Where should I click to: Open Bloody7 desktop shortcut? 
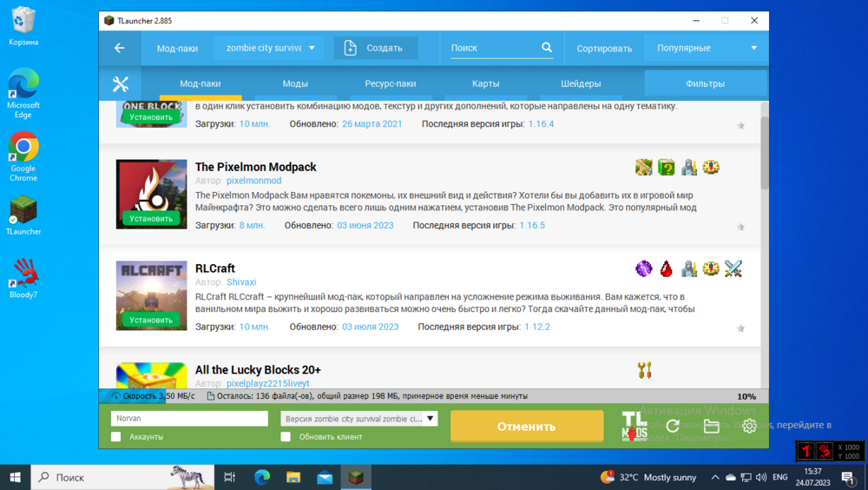(x=23, y=279)
